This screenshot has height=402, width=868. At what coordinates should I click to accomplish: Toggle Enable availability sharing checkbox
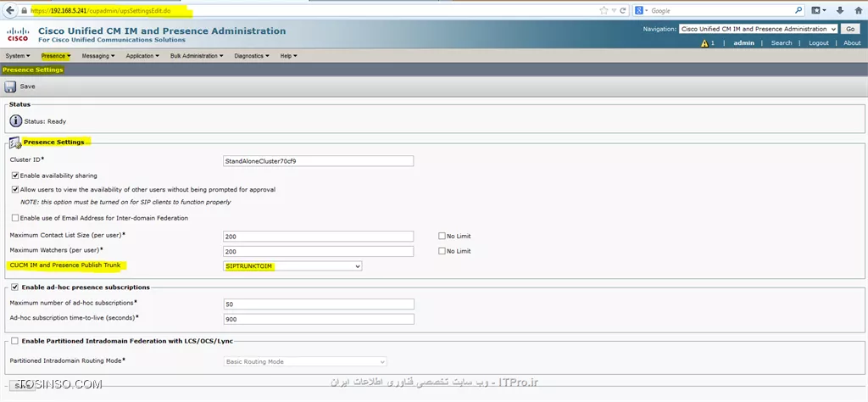15,176
